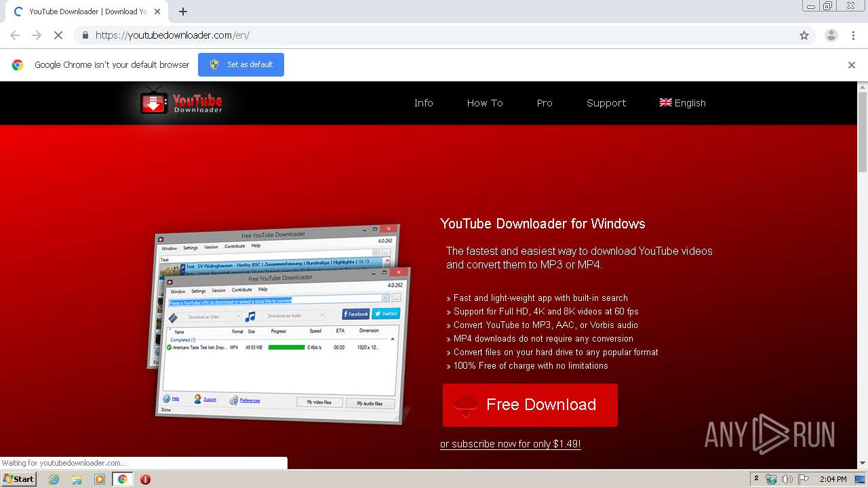Open the Info menu item
The width and height of the screenshot is (868, 488).
click(x=424, y=103)
